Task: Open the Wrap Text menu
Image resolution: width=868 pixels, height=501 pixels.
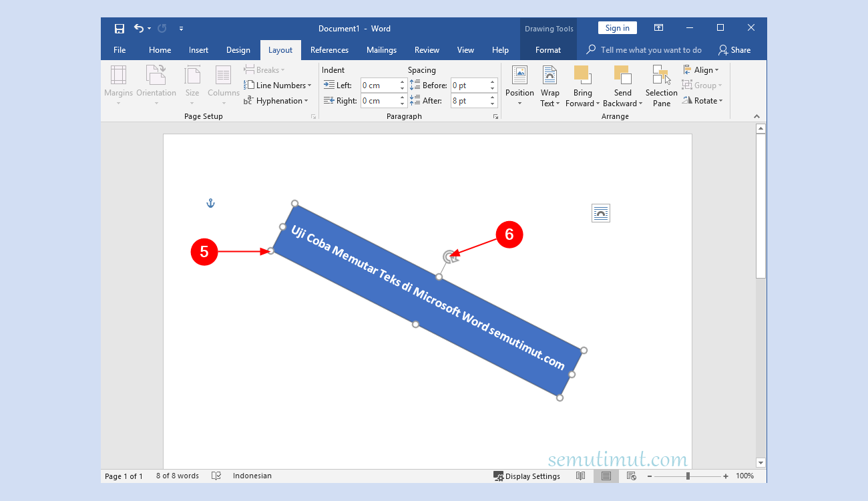Action: 550,86
